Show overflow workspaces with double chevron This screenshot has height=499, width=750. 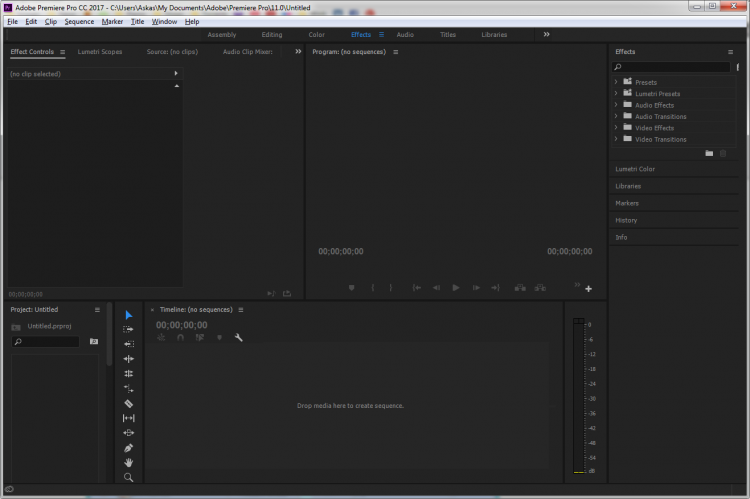click(546, 34)
